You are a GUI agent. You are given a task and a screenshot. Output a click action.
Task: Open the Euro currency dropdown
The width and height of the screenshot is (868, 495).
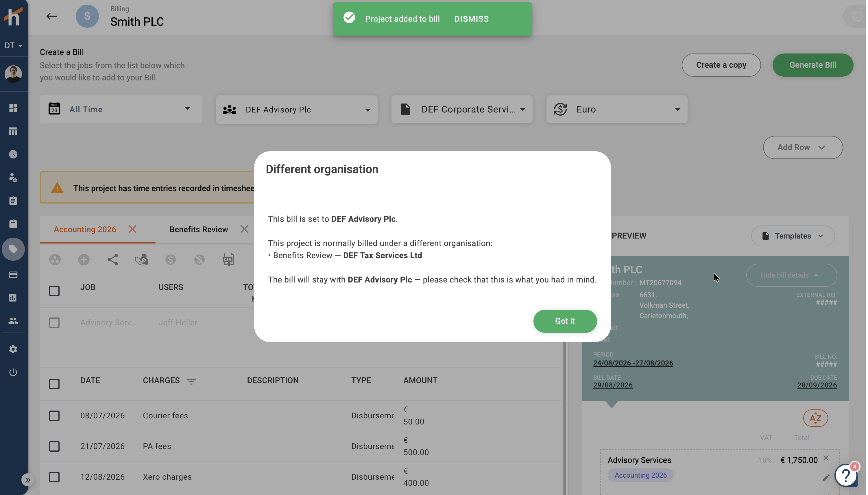pos(617,109)
